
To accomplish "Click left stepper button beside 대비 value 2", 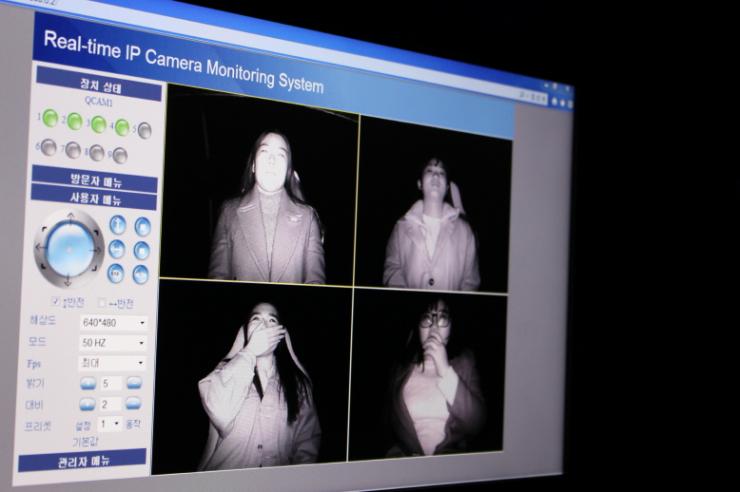I will pos(87,404).
